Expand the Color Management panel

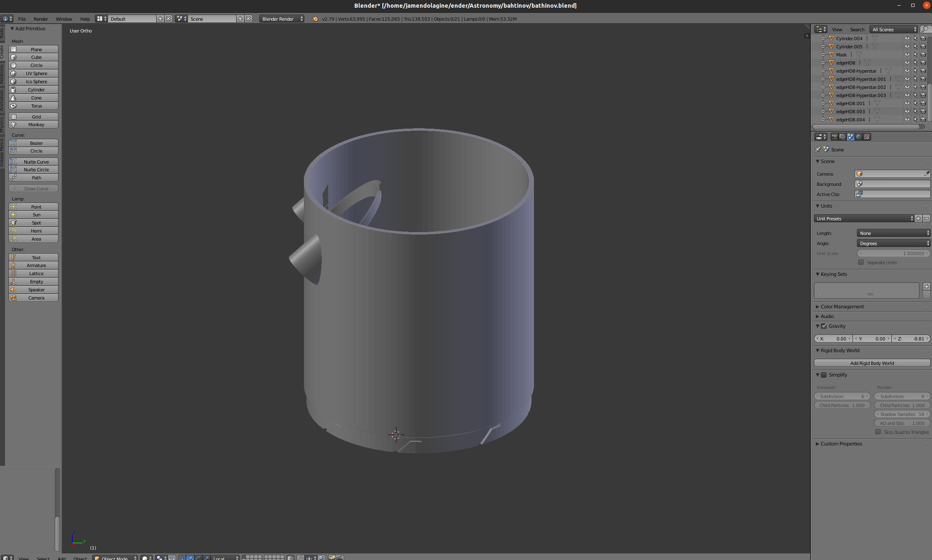[842, 306]
